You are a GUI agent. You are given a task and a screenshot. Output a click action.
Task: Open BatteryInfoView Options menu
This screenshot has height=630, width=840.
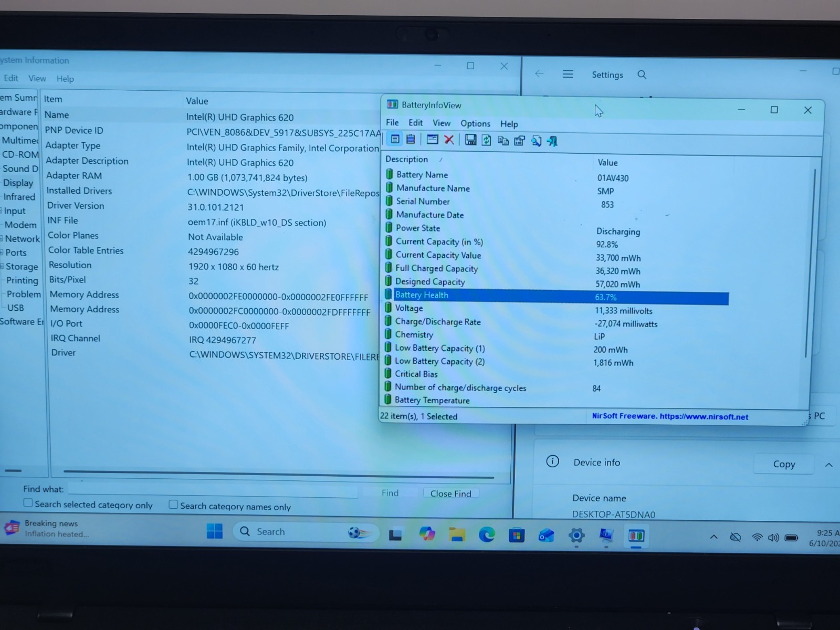pos(475,123)
